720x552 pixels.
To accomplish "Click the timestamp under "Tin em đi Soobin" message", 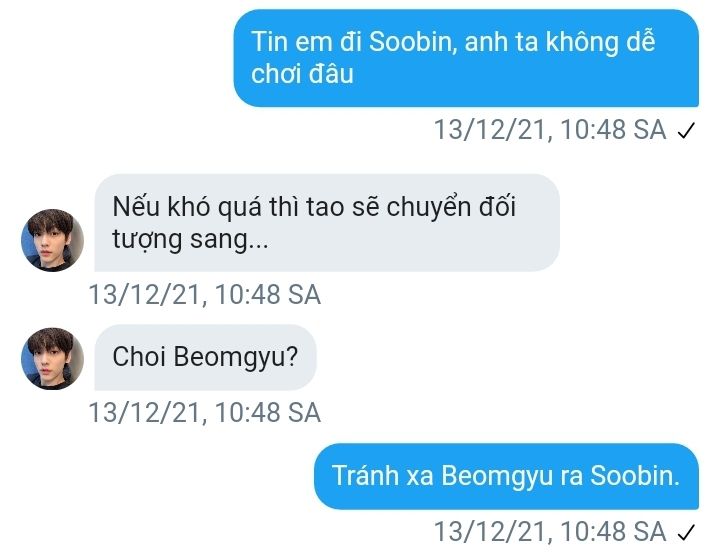I will click(550, 130).
